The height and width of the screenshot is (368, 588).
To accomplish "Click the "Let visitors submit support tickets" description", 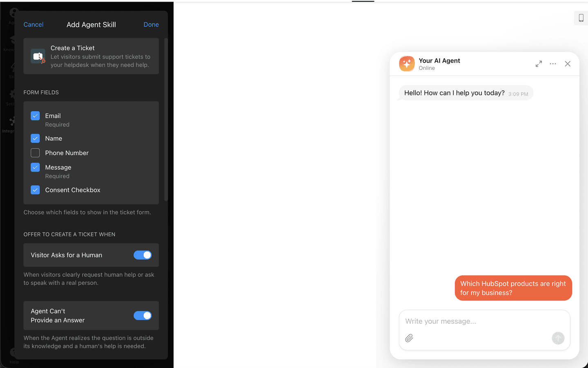I will coord(100,61).
